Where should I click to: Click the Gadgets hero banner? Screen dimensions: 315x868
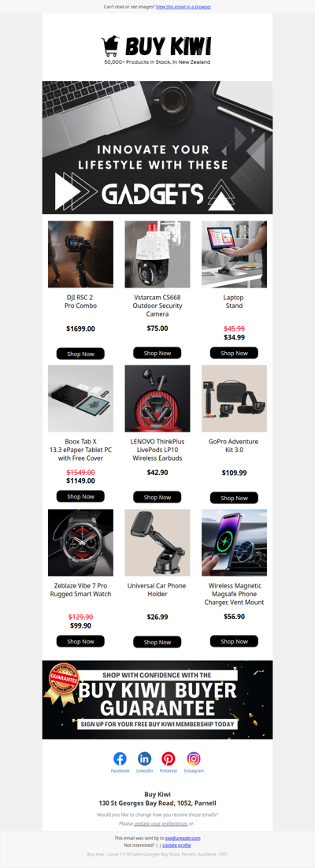[157, 148]
